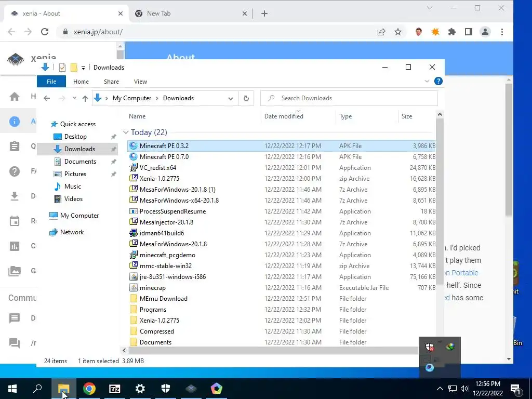This screenshot has height=399, width=532.
Task: Open Chrome Extensions puzzle icon
Action: coord(451,32)
